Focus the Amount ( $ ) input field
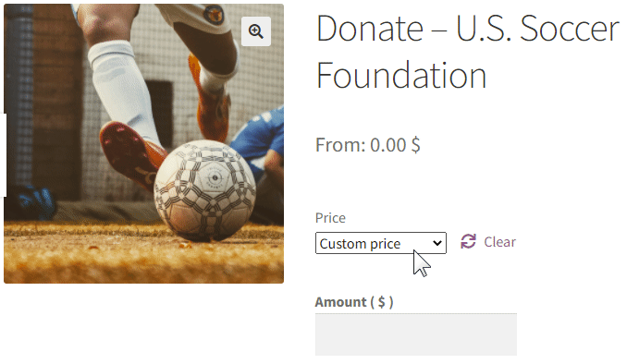The image size is (627, 364). 416,334
